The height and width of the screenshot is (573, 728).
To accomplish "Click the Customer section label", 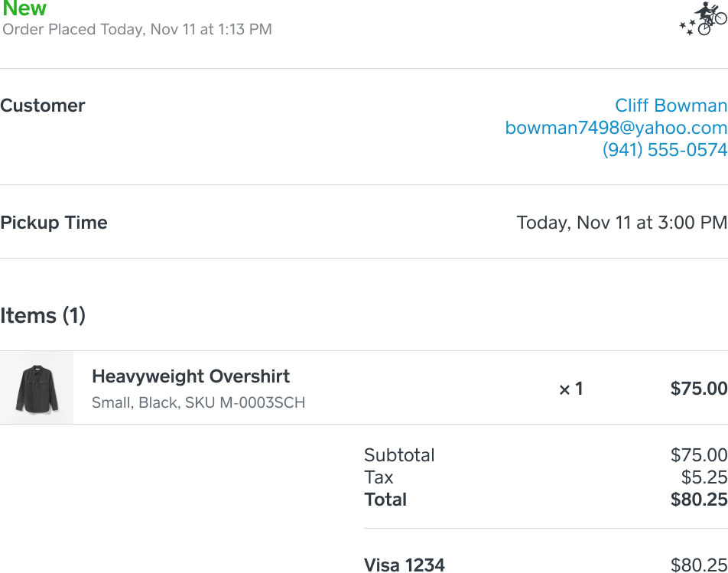I will 43,106.
